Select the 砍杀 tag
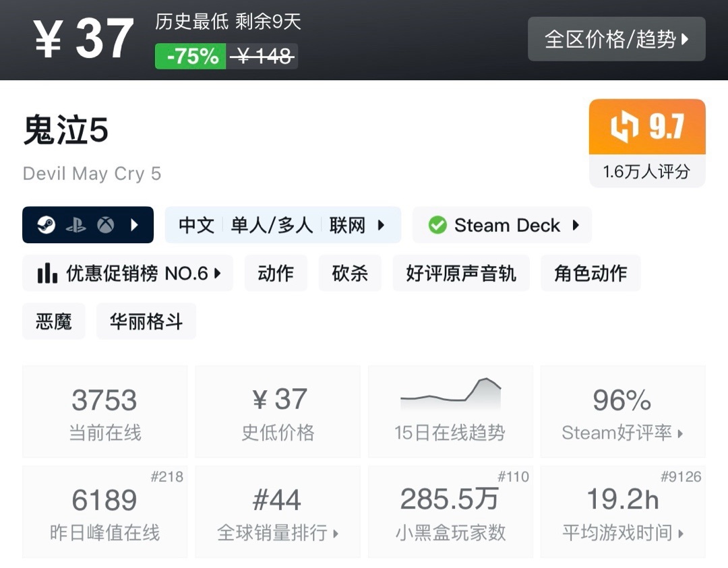The width and height of the screenshot is (728, 568). (x=350, y=273)
